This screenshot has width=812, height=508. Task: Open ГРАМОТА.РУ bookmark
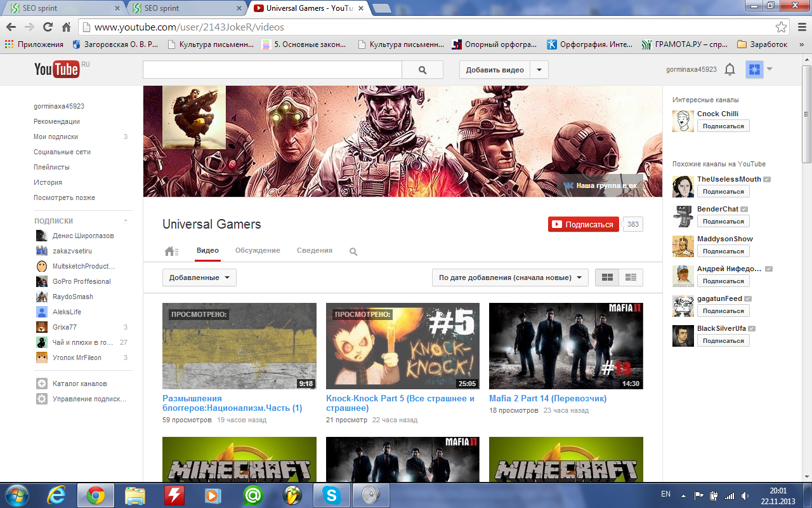[684, 44]
